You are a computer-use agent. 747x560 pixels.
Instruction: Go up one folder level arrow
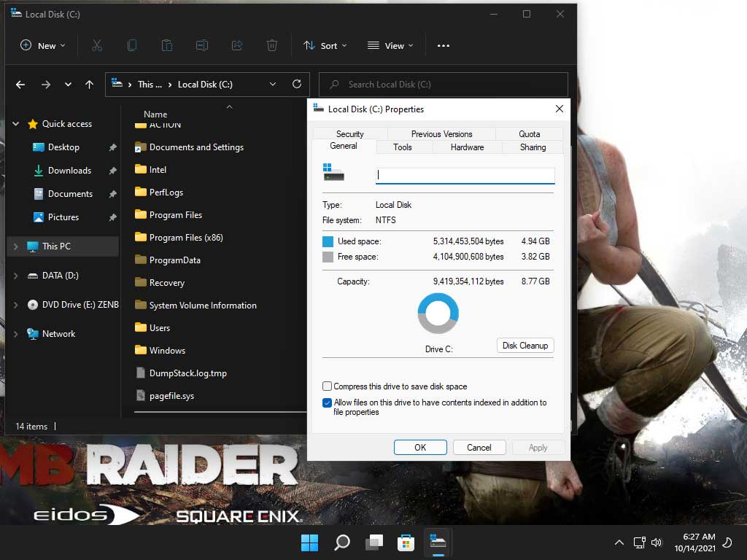tap(89, 85)
